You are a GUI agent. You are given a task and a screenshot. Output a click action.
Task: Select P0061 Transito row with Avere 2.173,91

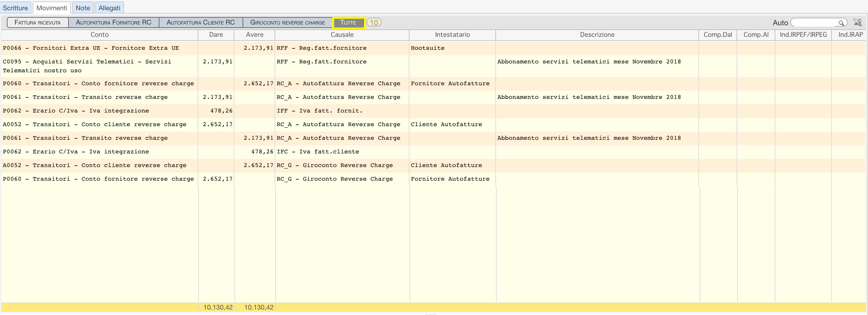pyautogui.click(x=433, y=138)
